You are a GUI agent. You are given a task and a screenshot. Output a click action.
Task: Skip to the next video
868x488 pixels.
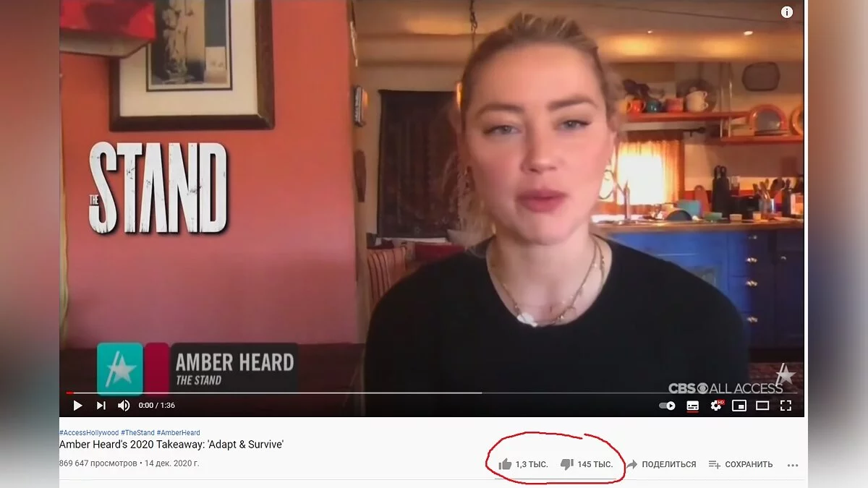[x=101, y=406]
